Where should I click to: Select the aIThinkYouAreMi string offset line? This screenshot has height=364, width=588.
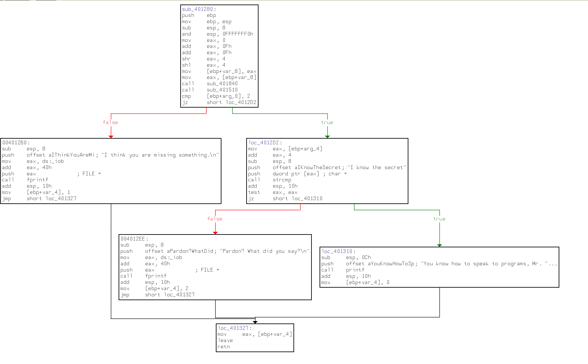(x=110, y=155)
